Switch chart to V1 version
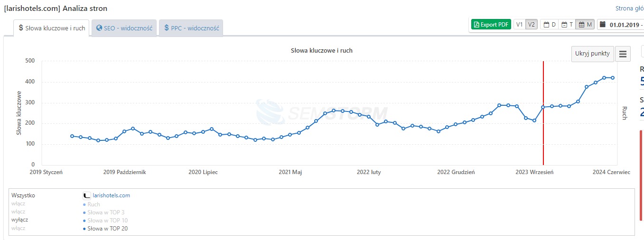Image resolution: width=644 pixels, height=240 pixels. 520,25
